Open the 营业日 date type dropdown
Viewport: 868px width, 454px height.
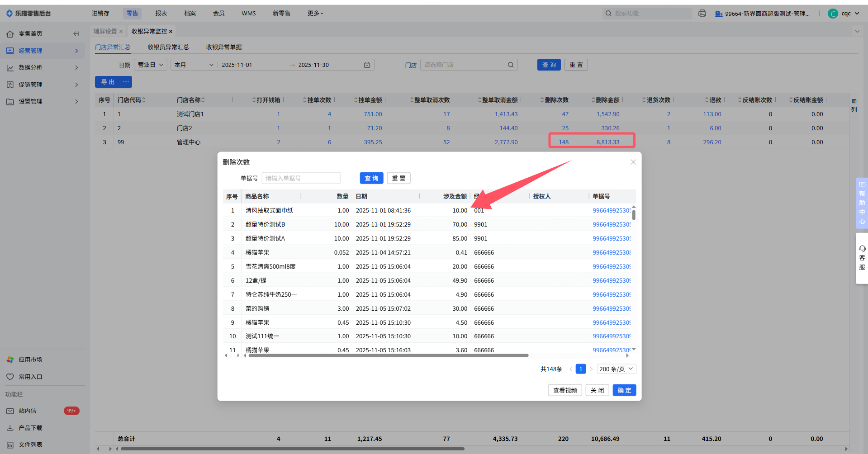pos(151,65)
